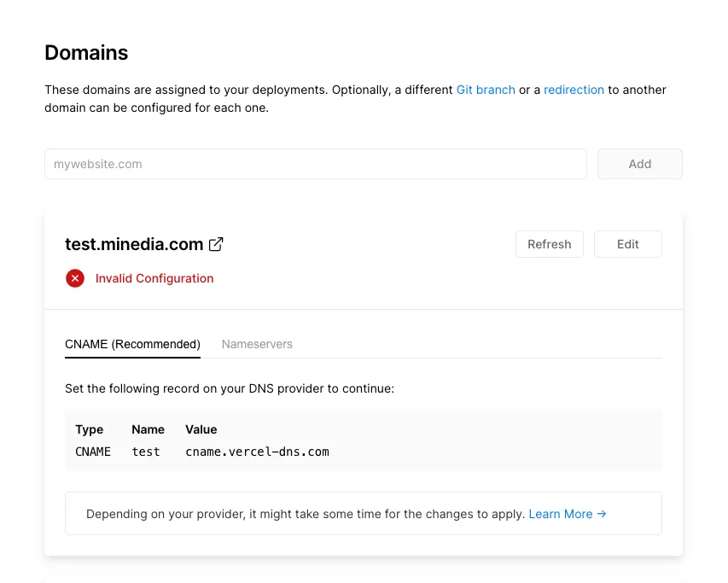Click the test.minedia.com domain title
The image size is (728, 583).
[x=134, y=244]
